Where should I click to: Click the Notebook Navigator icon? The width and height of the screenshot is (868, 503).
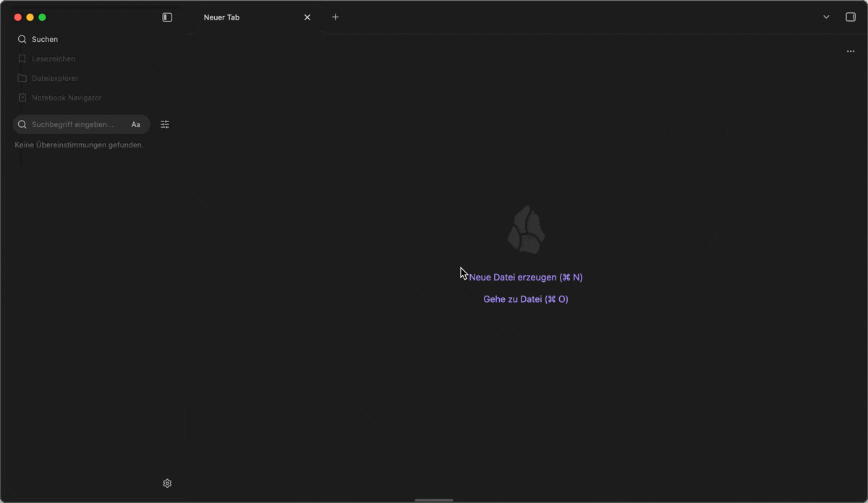(x=22, y=98)
